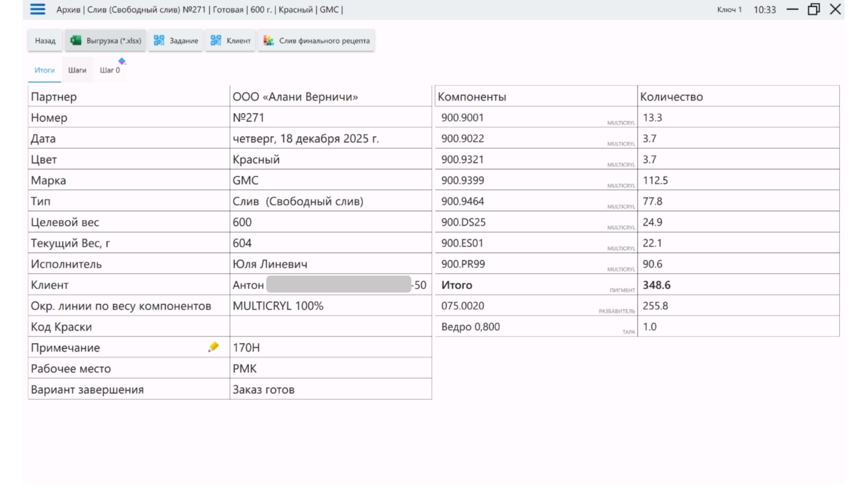The width and height of the screenshot is (868, 488).
Task: Open the Шаг 0 tab
Action: click(x=110, y=70)
